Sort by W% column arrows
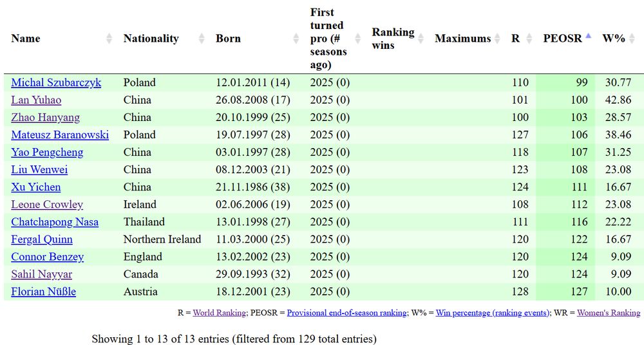Image resolution: width=644 pixels, height=345 pixels. [632, 39]
